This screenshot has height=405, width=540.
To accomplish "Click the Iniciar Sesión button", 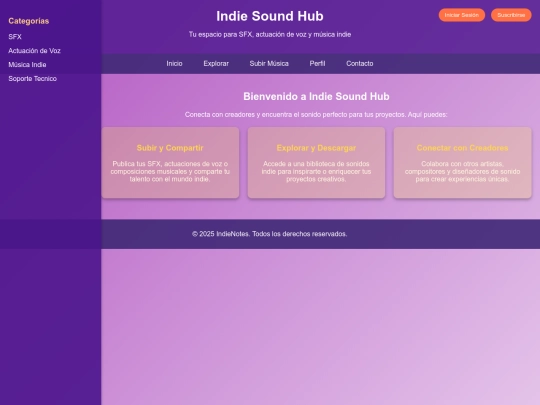I will coord(461,15).
